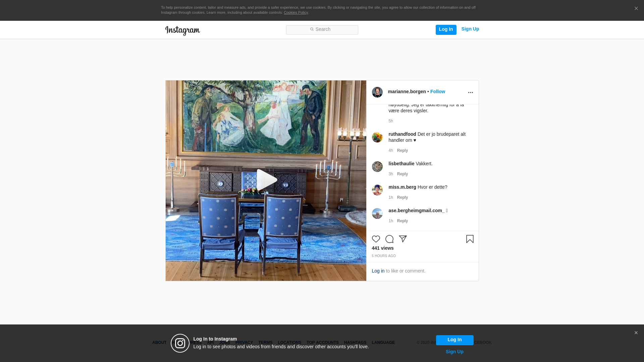644x362 pixels.
Task: Open ase.bergheimgmail.com_ username link
Action: (417, 210)
